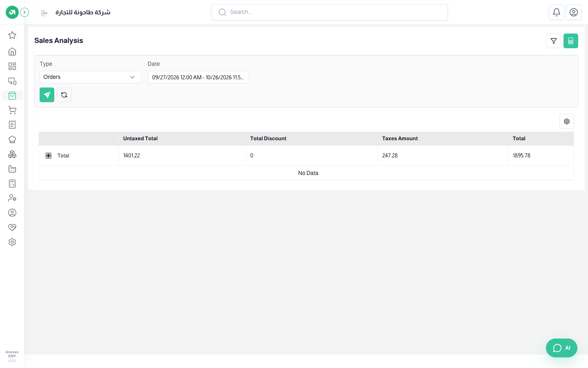
Task: Open the chef hat module icon
Action: point(12,139)
